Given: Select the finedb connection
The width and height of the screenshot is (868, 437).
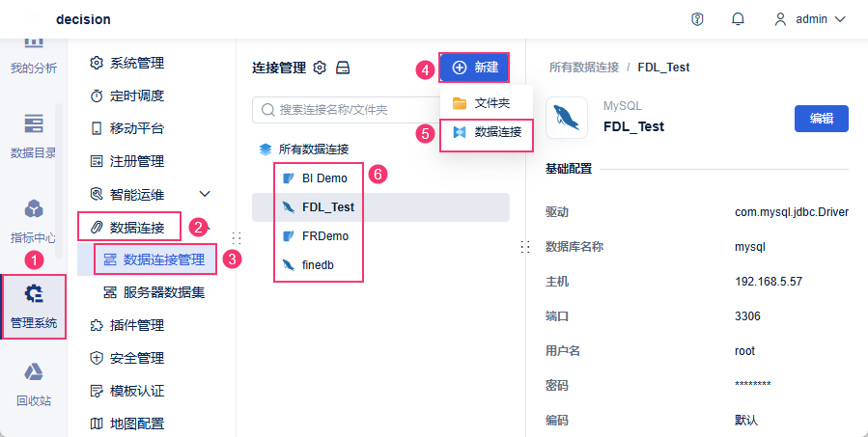Looking at the screenshot, I should 318,264.
